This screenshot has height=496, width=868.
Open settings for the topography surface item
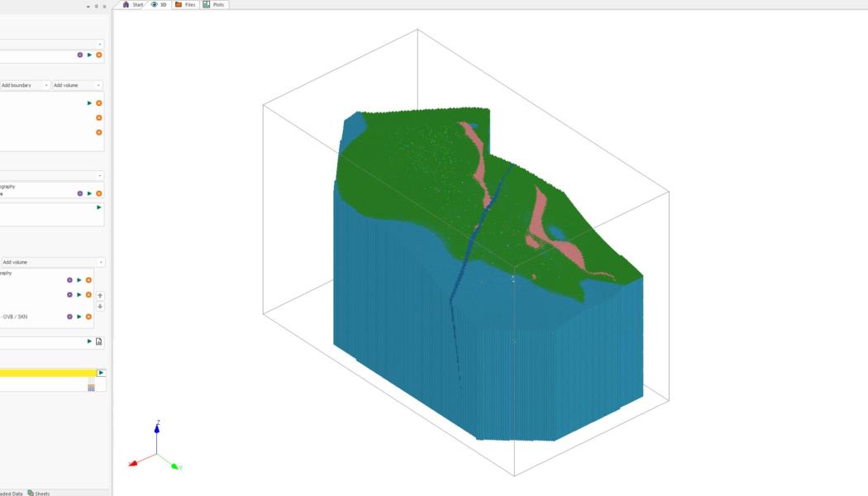79,193
